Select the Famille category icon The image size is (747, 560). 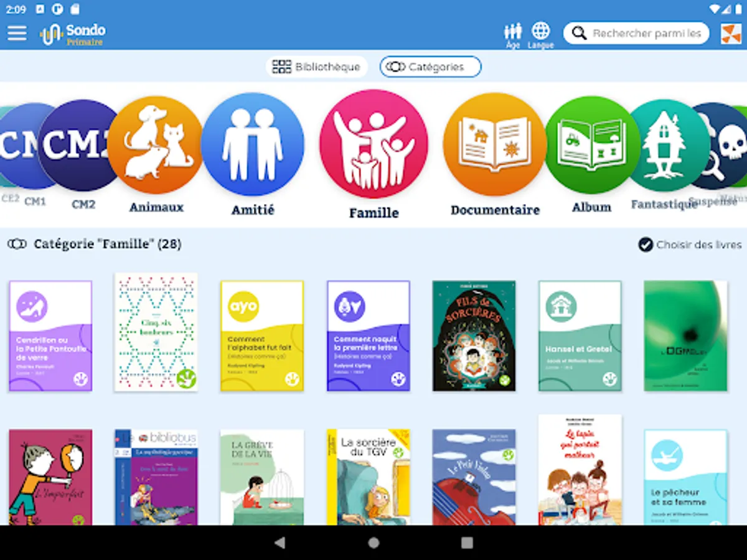[374, 144]
